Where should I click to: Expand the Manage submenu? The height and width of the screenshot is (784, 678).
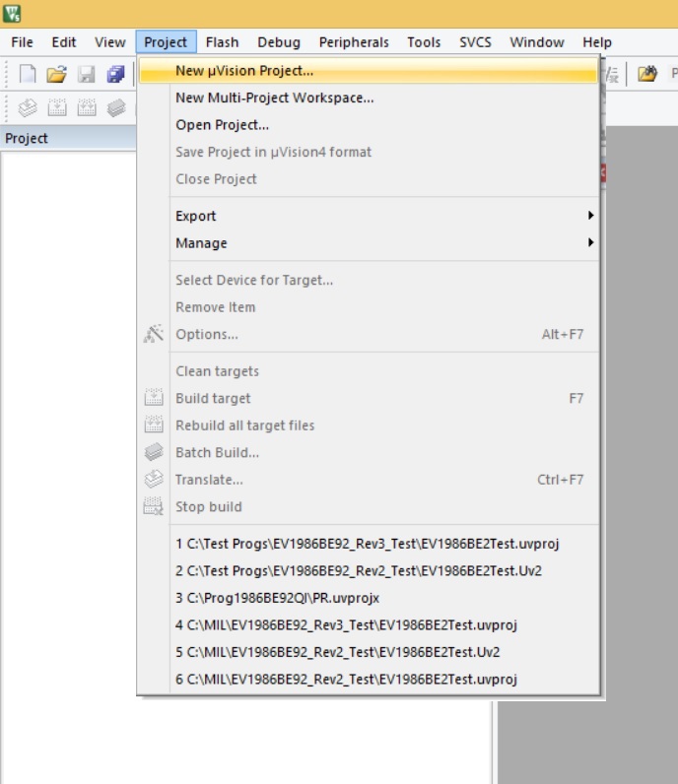[x=369, y=242]
